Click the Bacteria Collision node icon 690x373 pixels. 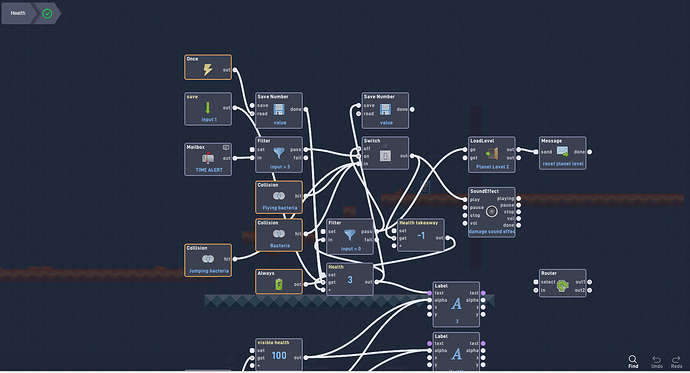[279, 234]
